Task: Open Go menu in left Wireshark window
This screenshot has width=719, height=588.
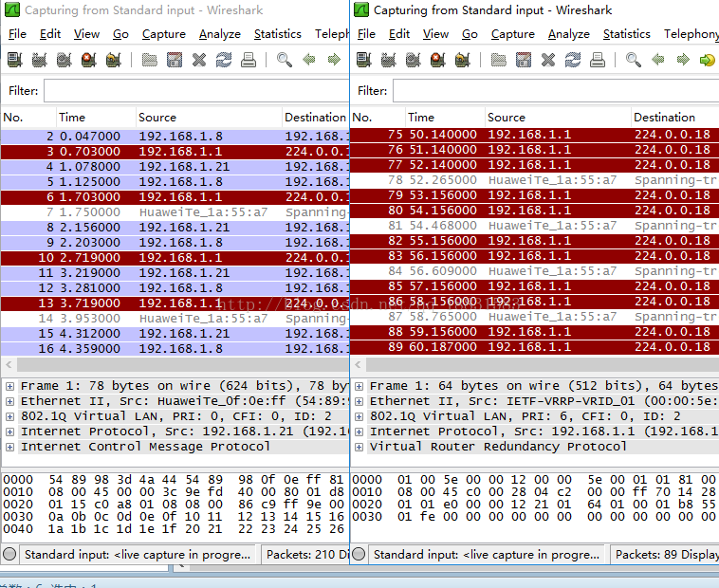Action: point(120,34)
